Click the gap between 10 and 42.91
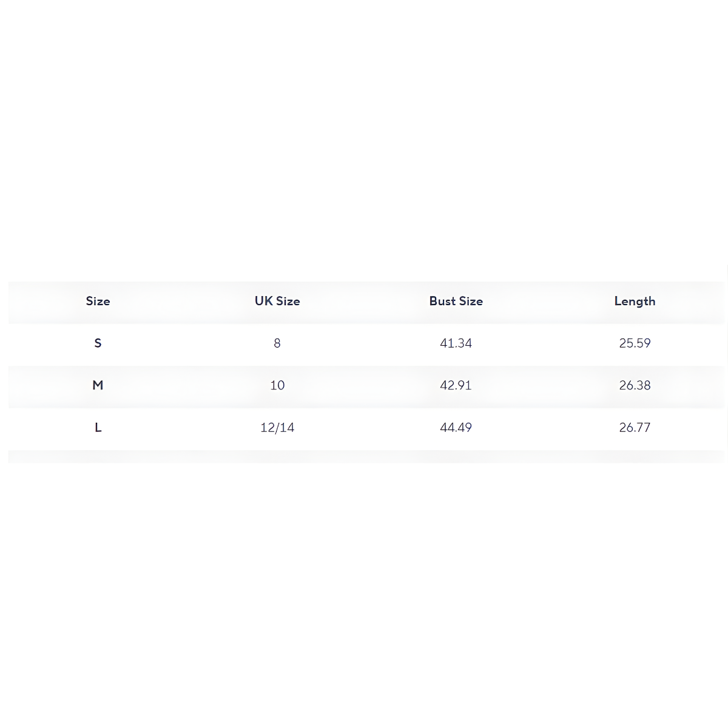 366,385
